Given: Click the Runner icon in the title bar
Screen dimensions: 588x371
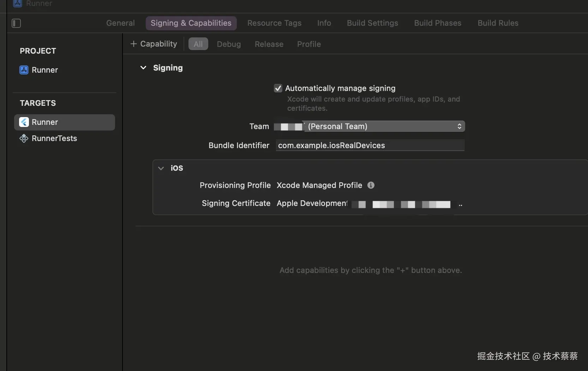Looking at the screenshot, I should click(18, 3).
